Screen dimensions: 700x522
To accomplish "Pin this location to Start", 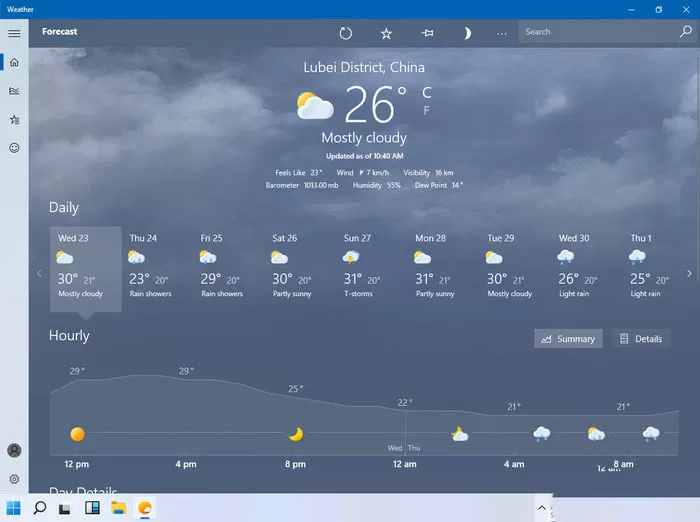I will [x=427, y=33].
